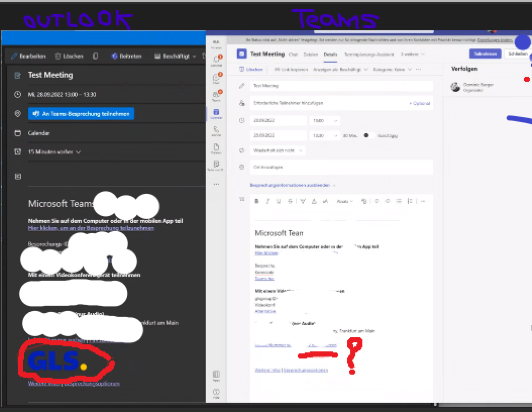Join via An Teams-Besprechung teilnehmen button
Screen dimensions: 532x412
tap(81, 114)
